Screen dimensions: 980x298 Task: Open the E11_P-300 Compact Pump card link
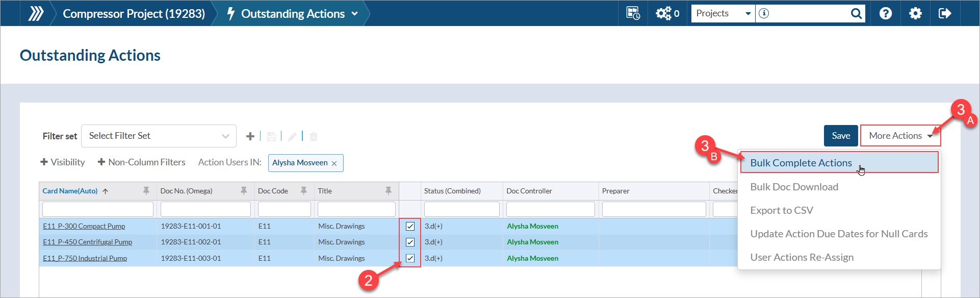pyautogui.click(x=84, y=226)
